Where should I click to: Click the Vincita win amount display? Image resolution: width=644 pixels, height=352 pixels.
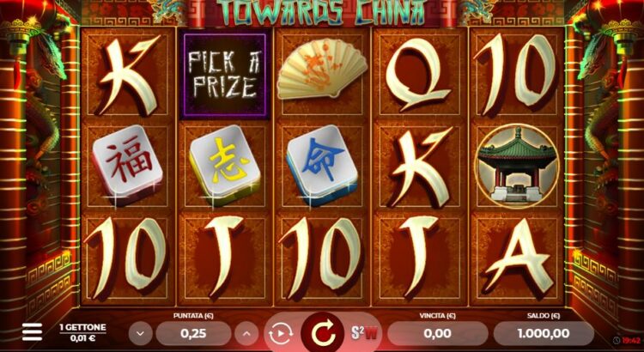click(x=437, y=333)
